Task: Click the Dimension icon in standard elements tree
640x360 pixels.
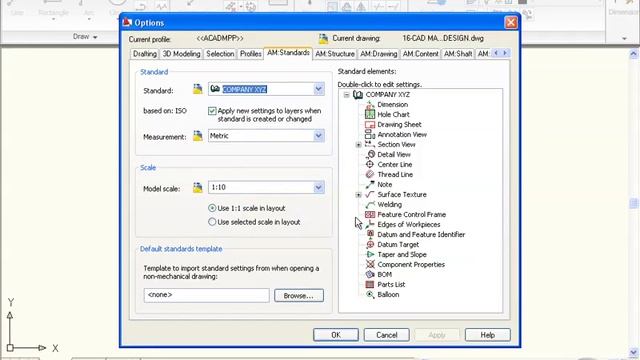Action: pos(370,104)
